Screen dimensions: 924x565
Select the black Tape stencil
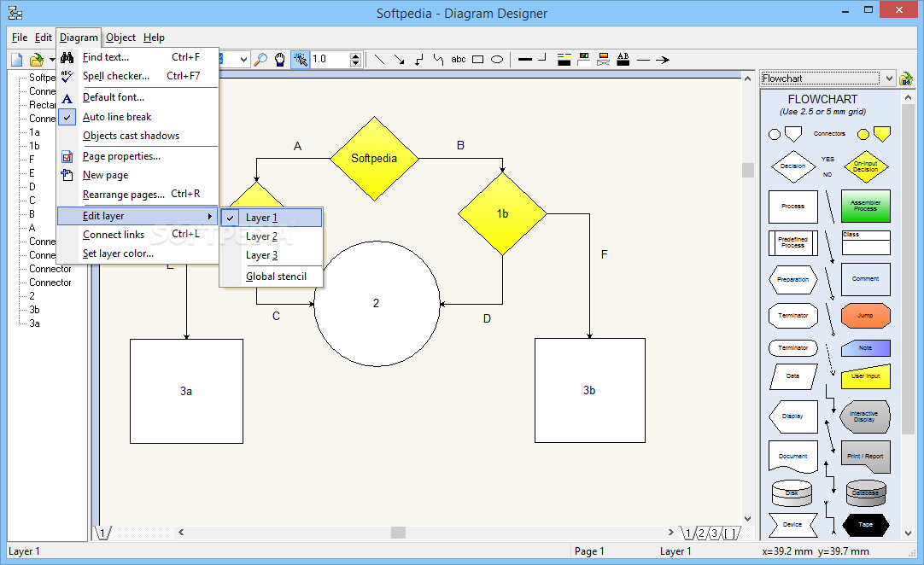[x=865, y=525]
